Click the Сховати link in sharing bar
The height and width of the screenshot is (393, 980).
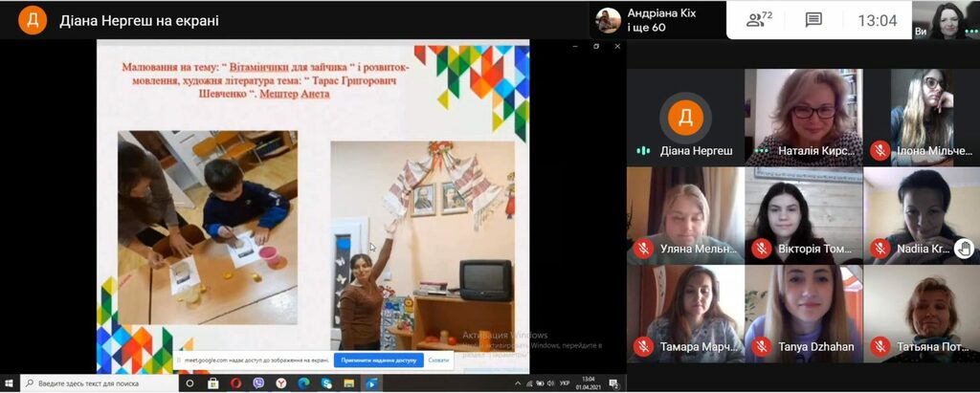tap(438, 360)
